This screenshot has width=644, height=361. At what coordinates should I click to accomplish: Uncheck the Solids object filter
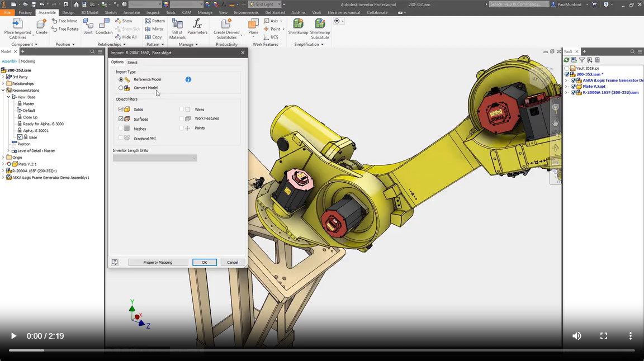point(121,110)
